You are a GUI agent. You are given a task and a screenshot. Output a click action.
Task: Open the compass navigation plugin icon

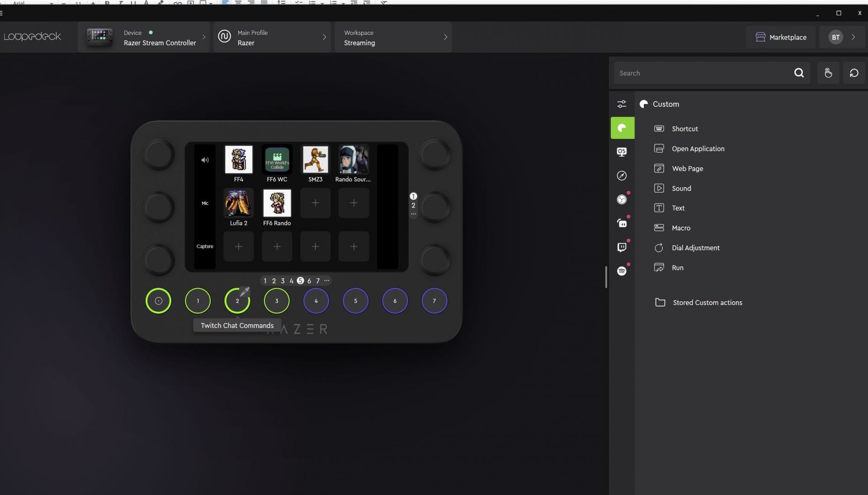pos(622,176)
